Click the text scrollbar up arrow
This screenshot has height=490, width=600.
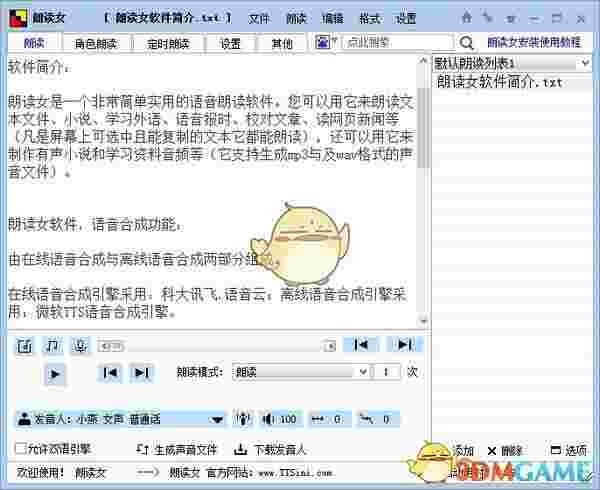pos(423,60)
